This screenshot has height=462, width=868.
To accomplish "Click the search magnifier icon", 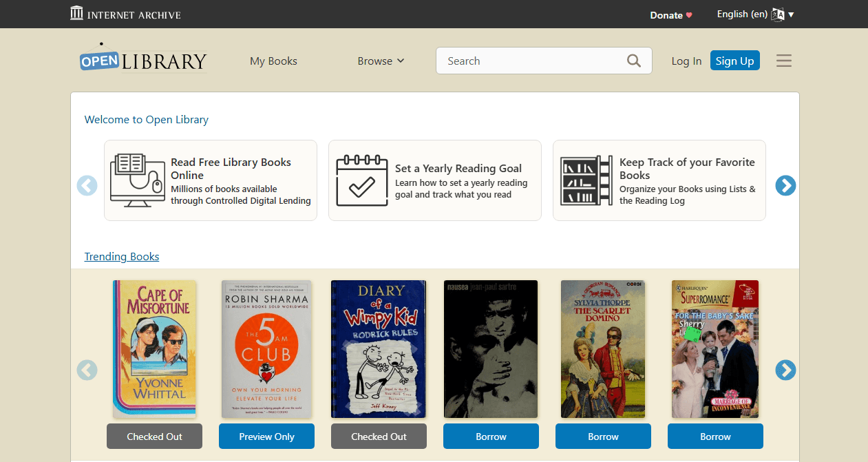I will [x=634, y=61].
